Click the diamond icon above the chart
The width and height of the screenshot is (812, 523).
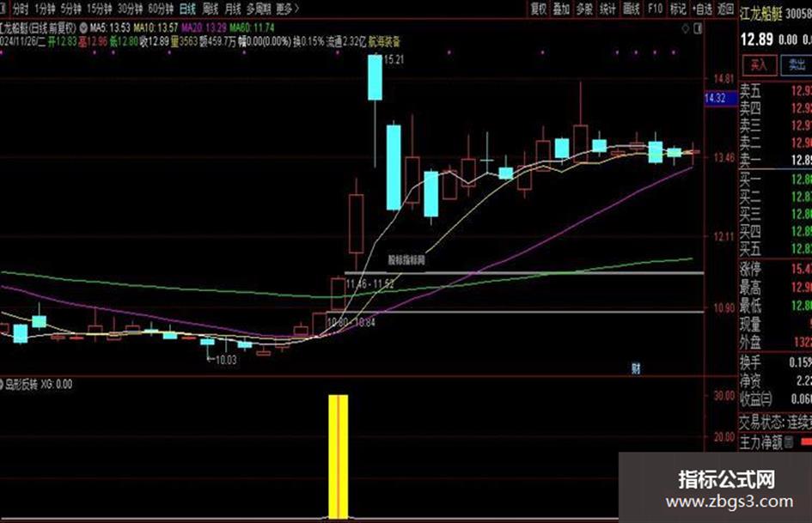tap(686, 28)
